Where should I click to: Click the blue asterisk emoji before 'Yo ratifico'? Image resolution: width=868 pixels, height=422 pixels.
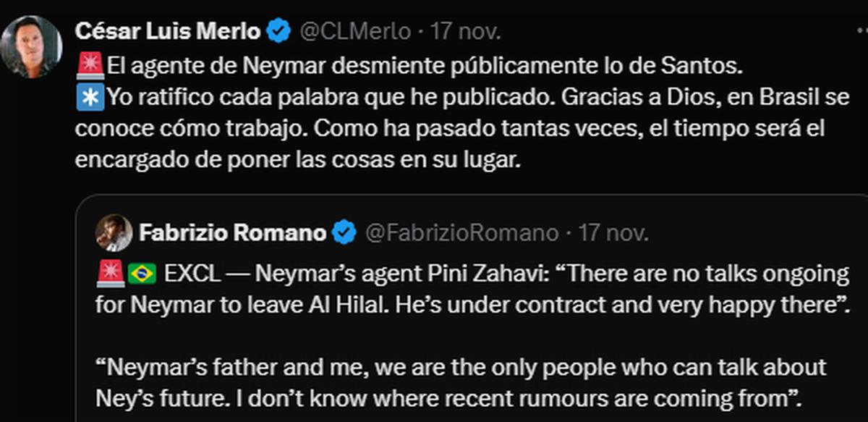point(90,97)
